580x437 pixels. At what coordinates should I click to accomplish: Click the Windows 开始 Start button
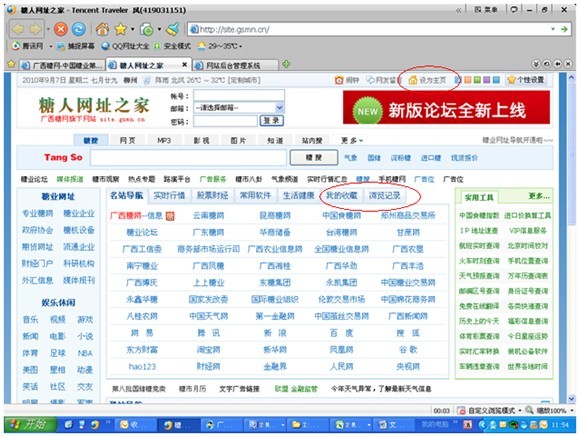coord(30,424)
